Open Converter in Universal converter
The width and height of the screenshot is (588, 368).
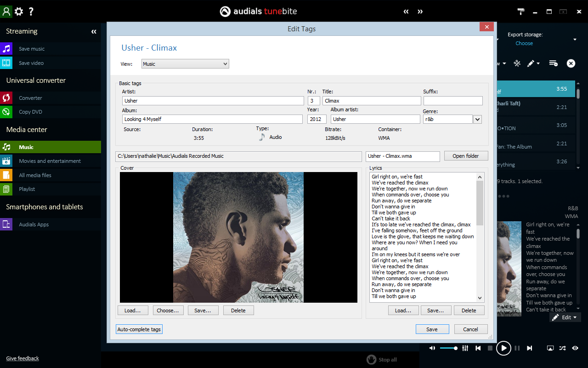tap(51, 98)
